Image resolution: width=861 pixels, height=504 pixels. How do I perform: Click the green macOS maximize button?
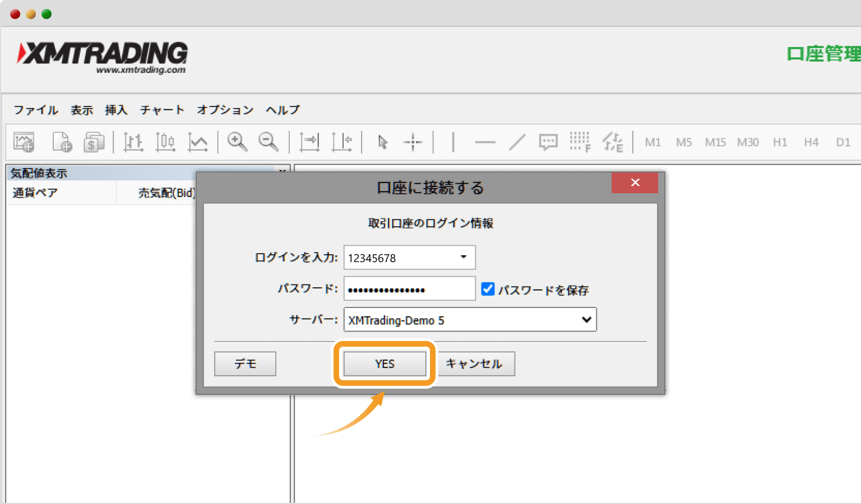tap(47, 14)
